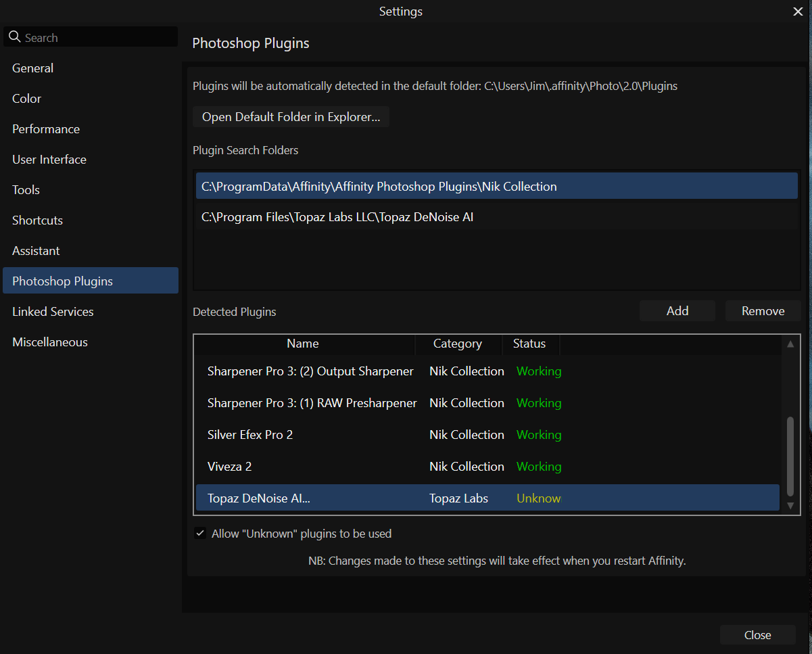Click the plugin list scroll up arrow
Image resolution: width=812 pixels, height=654 pixels.
click(x=790, y=344)
